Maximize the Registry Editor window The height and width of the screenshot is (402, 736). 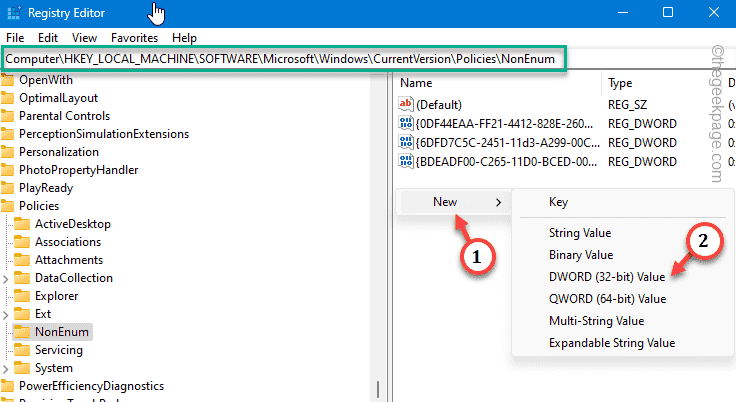[667, 12]
